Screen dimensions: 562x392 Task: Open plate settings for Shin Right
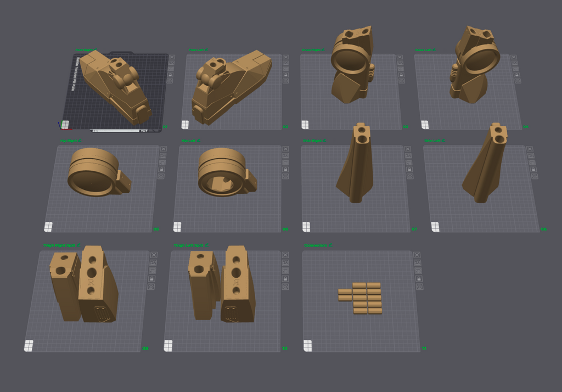pyautogui.click(x=411, y=176)
